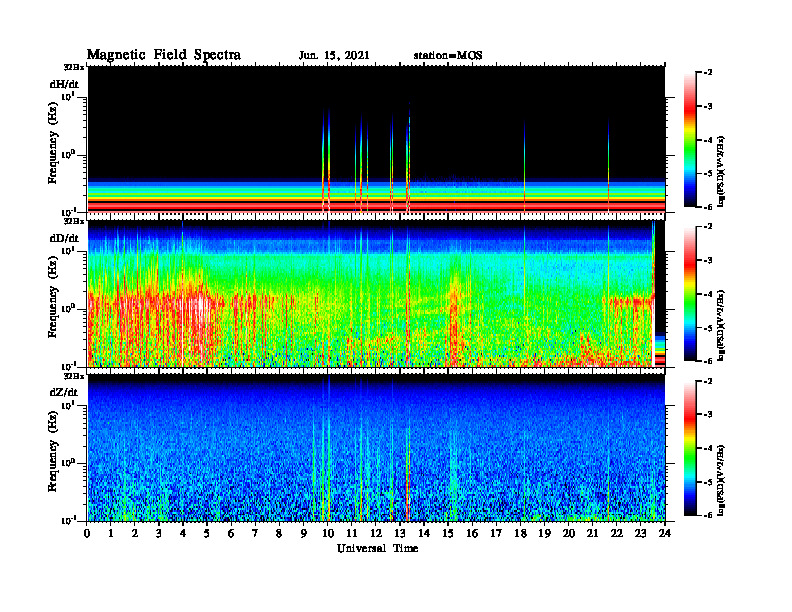Viewport: 792px width, 612px height.
Task: Click hour tick label 4 on time axis
Action: tap(183, 533)
